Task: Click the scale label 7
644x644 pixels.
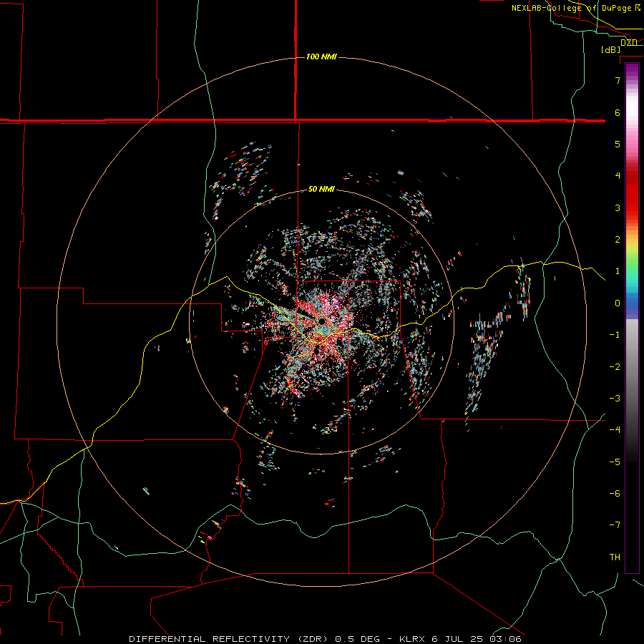Action: click(618, 80)
